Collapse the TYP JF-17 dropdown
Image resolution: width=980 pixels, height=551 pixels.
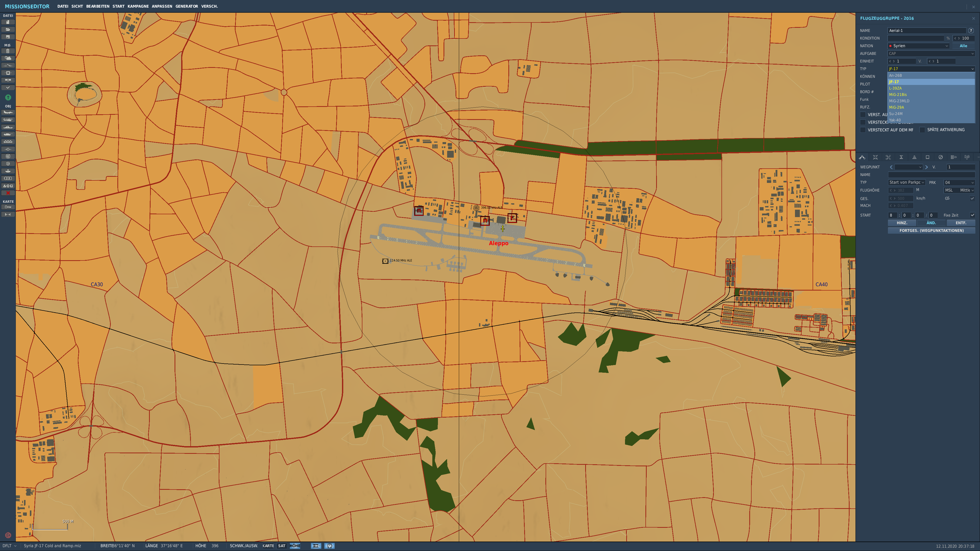[x=931, y=69]
